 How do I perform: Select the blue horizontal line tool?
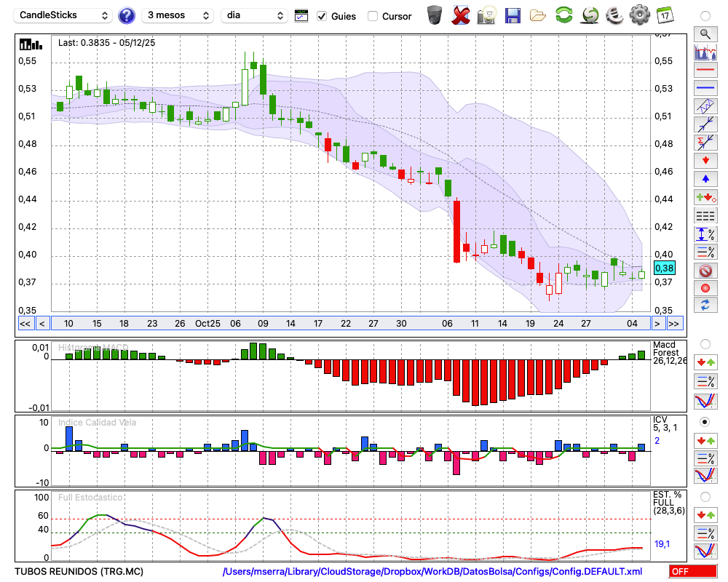tap(705, 88)
